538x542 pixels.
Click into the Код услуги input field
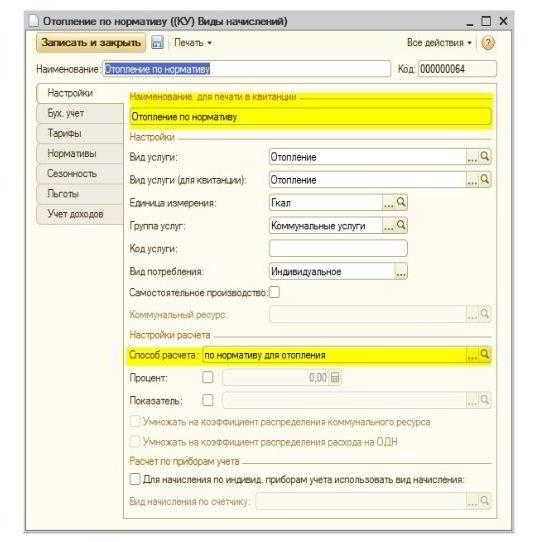tap(338, 249)
